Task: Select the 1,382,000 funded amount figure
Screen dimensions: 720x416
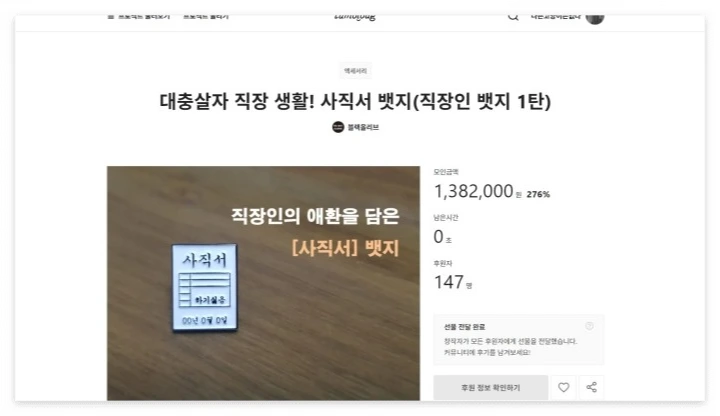Action: pyautogui.click(x=473, y=191)
